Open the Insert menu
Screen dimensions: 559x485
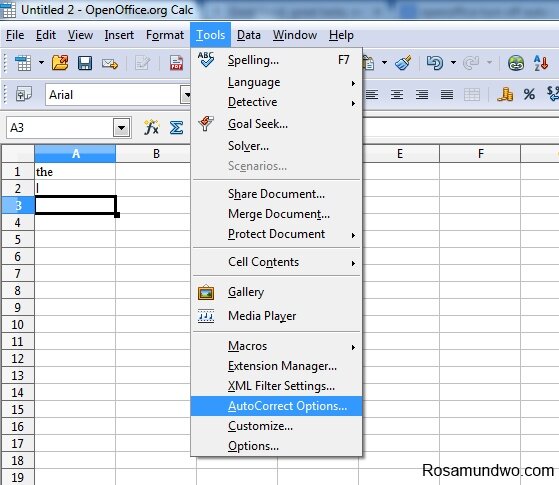coord(119,35)
